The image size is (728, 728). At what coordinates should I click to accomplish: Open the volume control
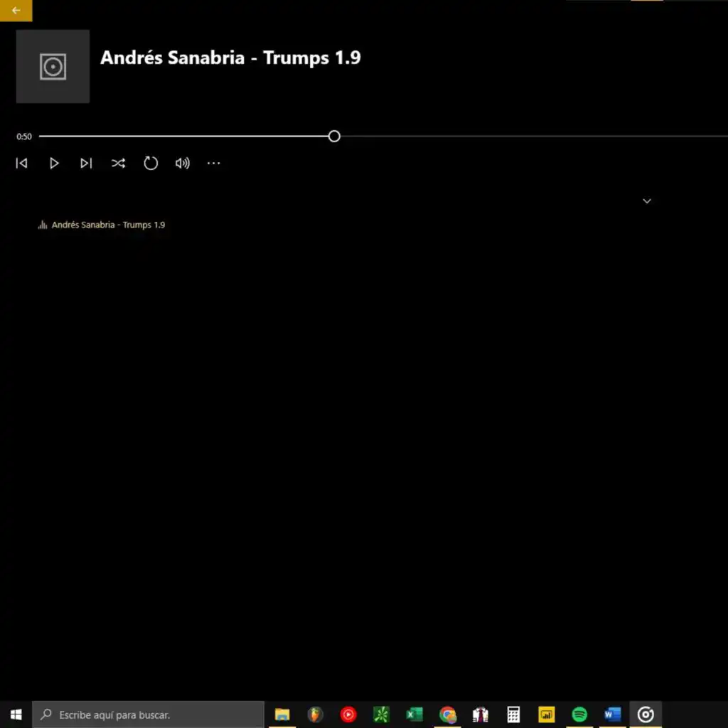[x=183, y=163]
